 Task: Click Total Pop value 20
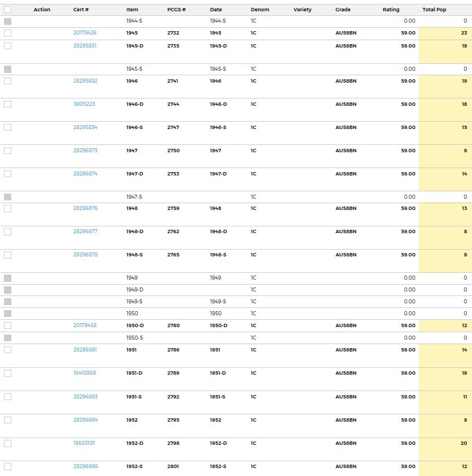pyautogui.click(x=464, y=443)
